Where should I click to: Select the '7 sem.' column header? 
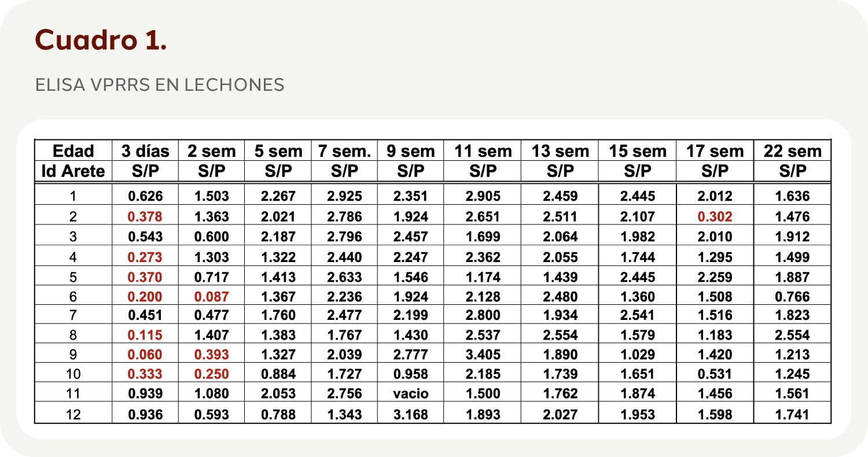[344, 152]
